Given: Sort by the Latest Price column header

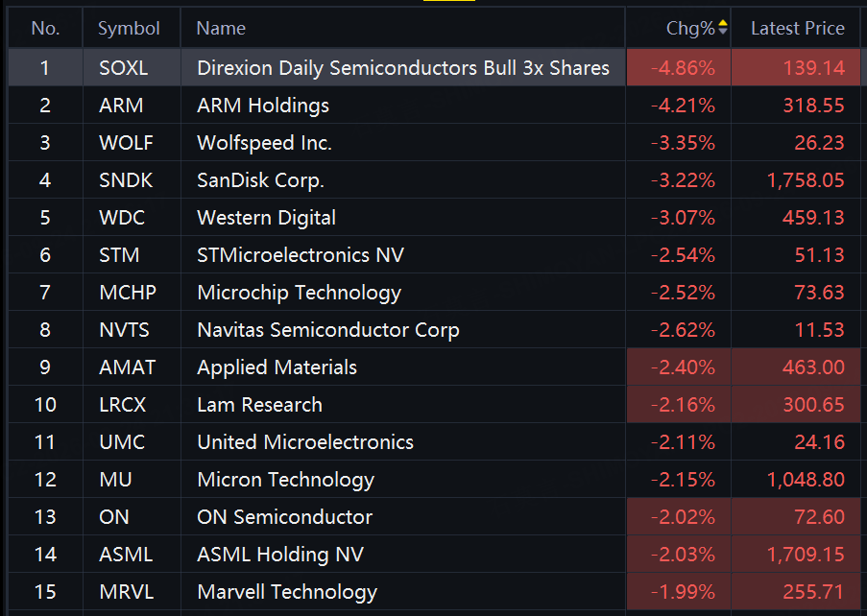Looking at the screenshot, I should pos(797,28).
